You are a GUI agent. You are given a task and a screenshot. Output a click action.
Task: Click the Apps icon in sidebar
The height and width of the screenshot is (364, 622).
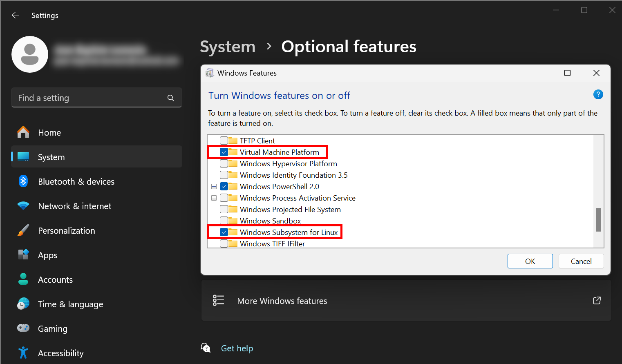coord(23,255)
